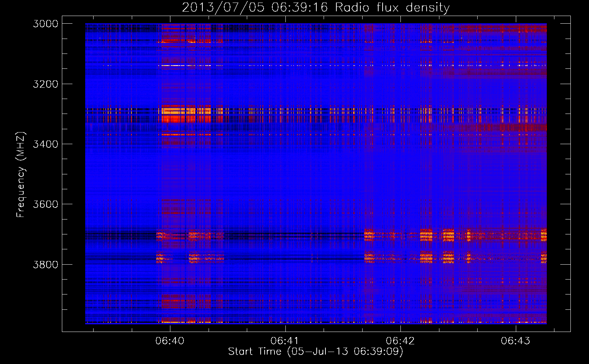Click the '06:43' time axis label
This screenshot has height=364, width=589.
pos(515,341)
